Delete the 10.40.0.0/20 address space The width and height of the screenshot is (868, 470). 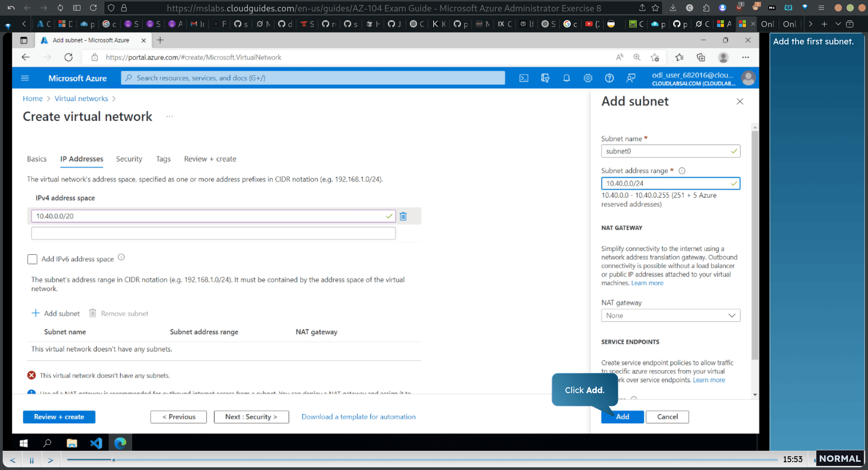[403, 216]
